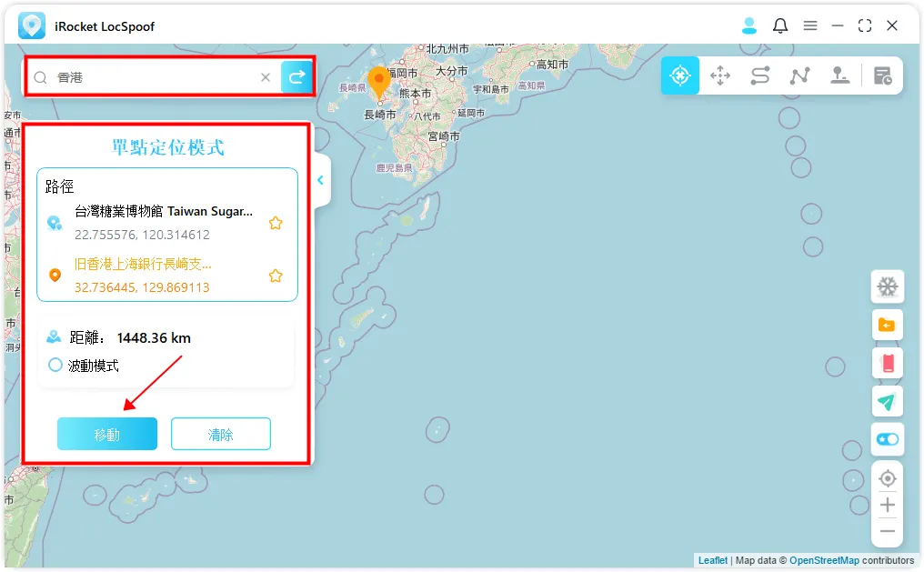Enable the 波動模式 radio option
This screenshot has height=572, width=924.
pos(55,366)
